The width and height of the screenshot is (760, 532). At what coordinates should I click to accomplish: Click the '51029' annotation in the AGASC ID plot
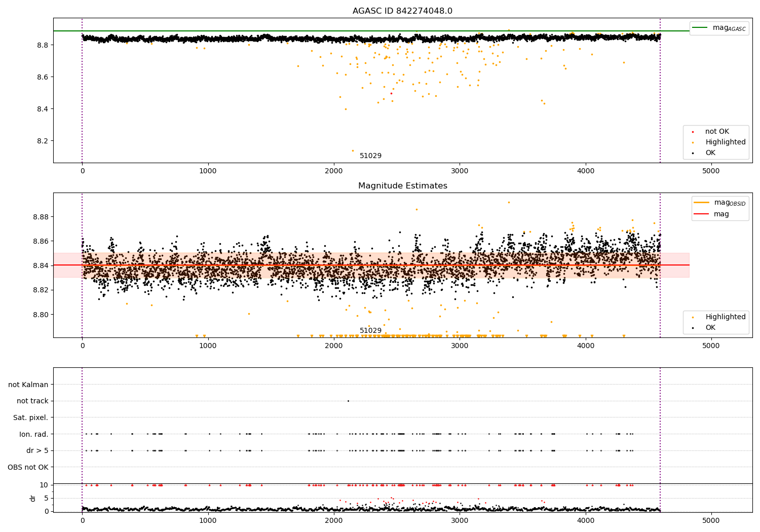(370, 156)
